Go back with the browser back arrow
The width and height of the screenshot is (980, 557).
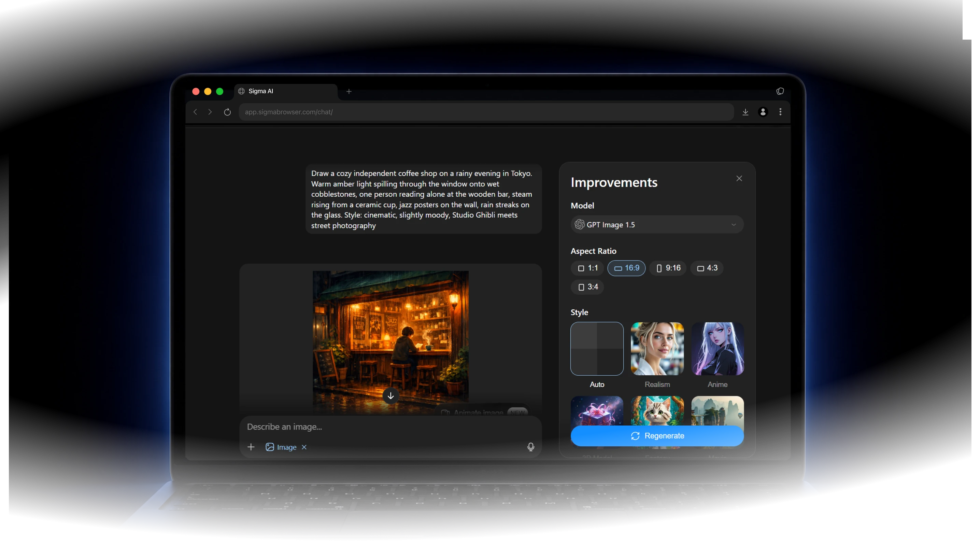tap(195, 112)
